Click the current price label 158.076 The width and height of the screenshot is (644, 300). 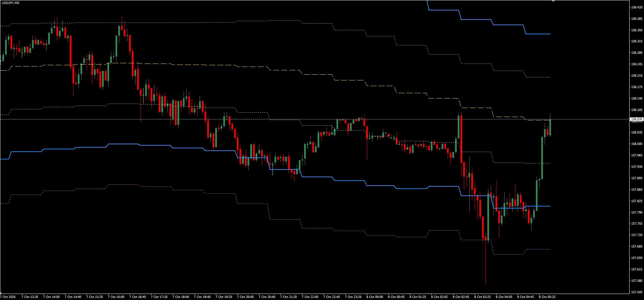coord(637,119)
